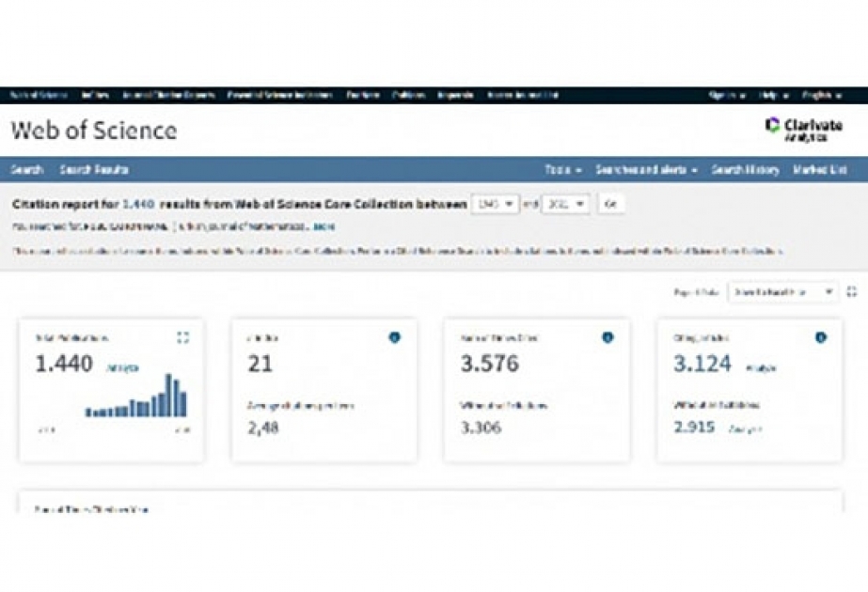Open the English language menu
Viewport: 868px width, 592px height.
point(822,95)
